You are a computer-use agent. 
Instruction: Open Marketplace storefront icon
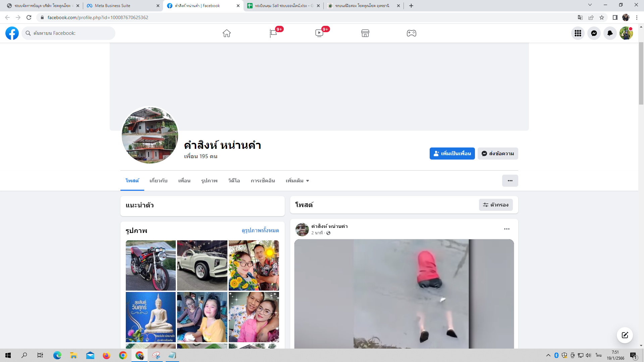coord(365,33)
